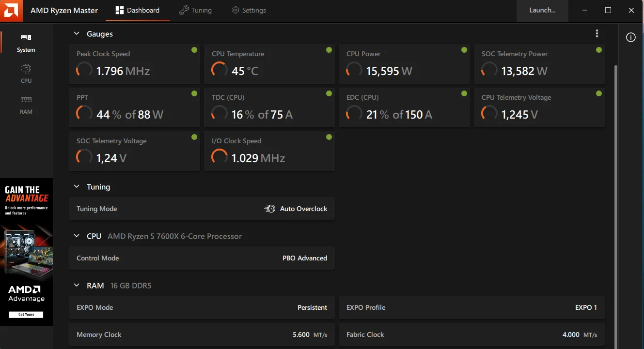The height and width of the screenshot is (349, 644).
Task: Click the I/O Clock Speed green status dot
Action: [329, 137]
